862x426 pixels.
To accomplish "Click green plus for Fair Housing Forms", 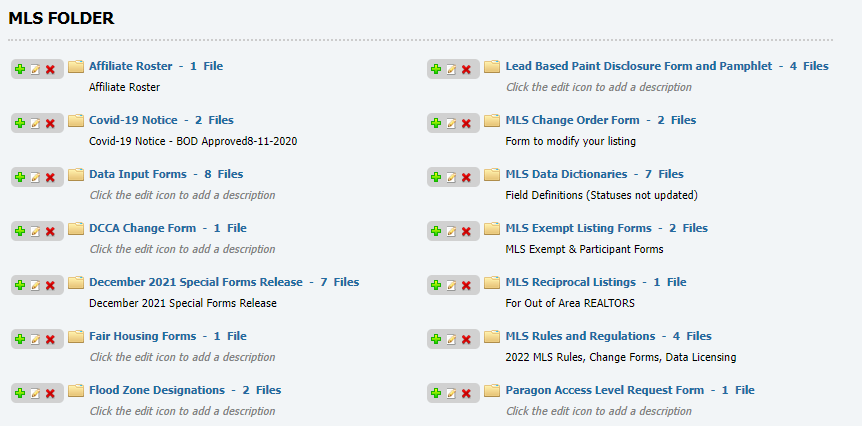I will [20, 339].
